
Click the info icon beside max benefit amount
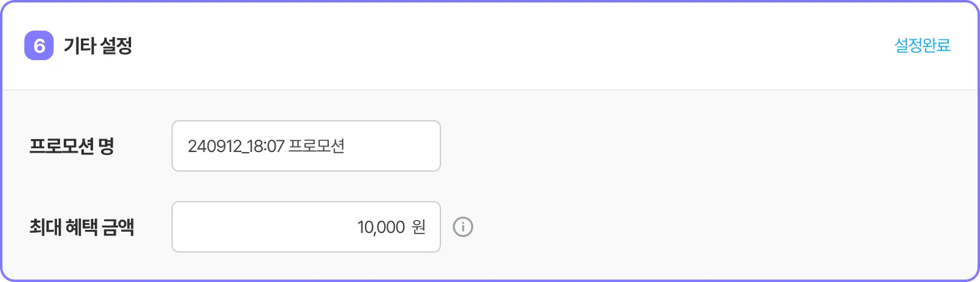pyautogui.click(x=463, y=227)
